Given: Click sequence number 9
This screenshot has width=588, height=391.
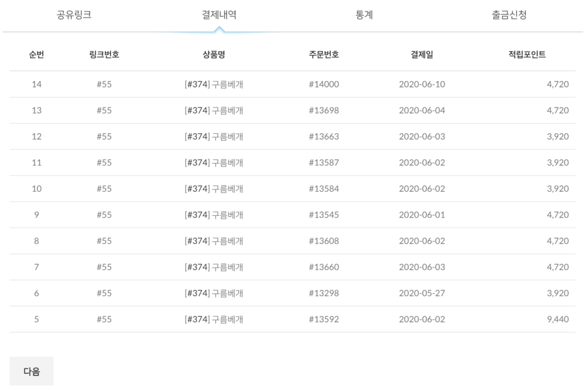Looking at the screenshot, I should point(36,215).
